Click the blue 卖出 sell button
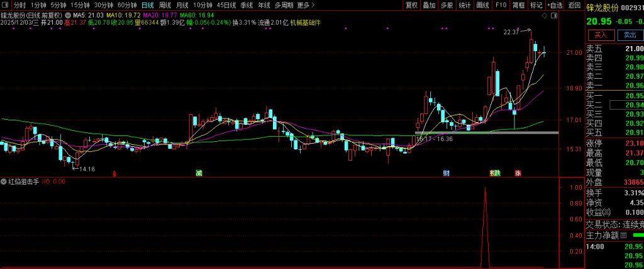This screenshot has height=269, width=644. [x=630, y=35]
